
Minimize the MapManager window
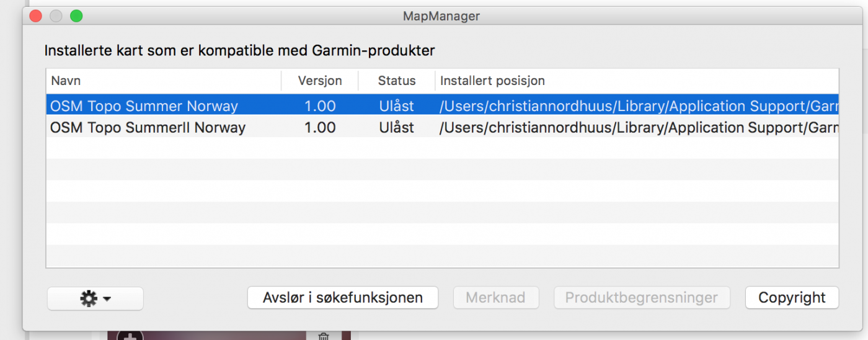tap(56, 16)
